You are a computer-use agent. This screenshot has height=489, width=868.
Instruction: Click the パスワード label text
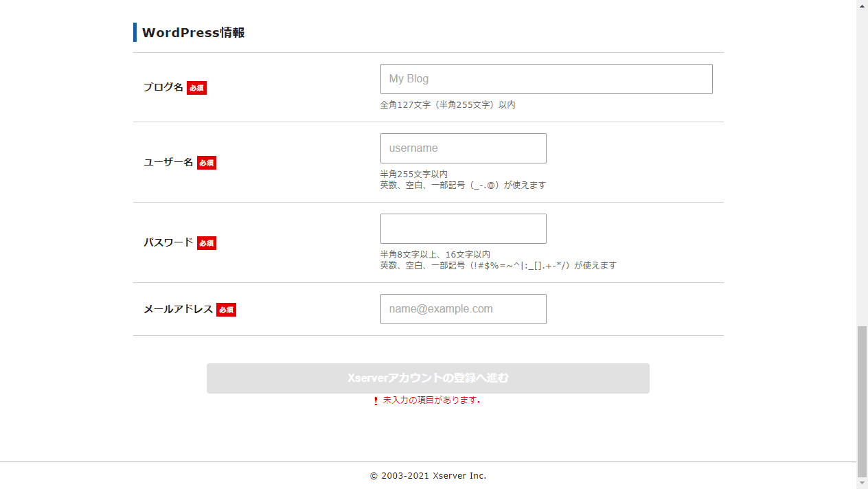[x=168, y=242]
